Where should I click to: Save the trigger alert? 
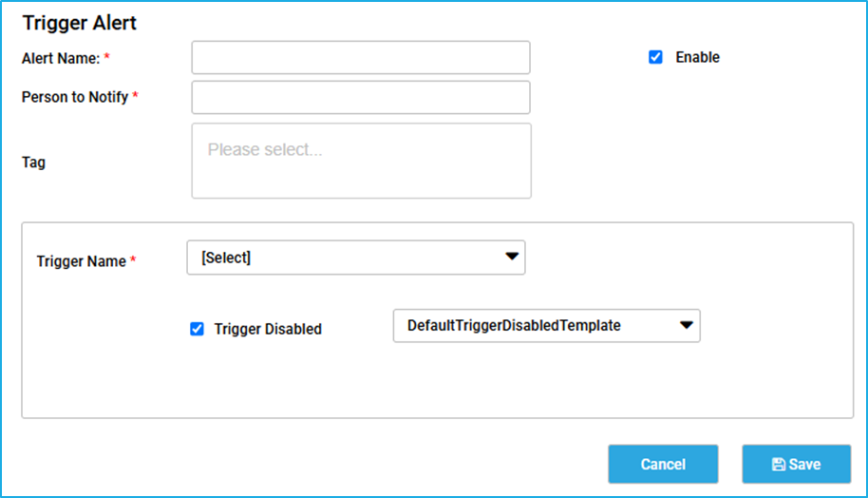797,464
